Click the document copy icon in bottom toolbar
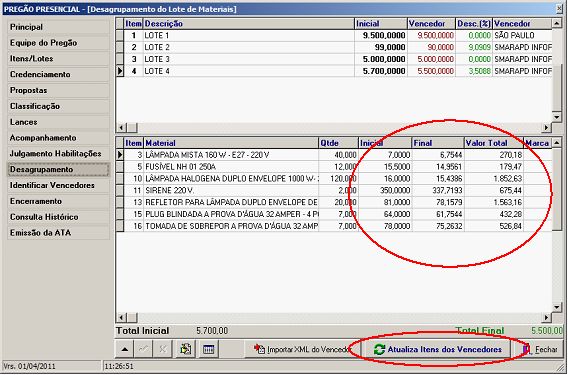The height and width of the screenshot is (375, 568). (186, 349)
